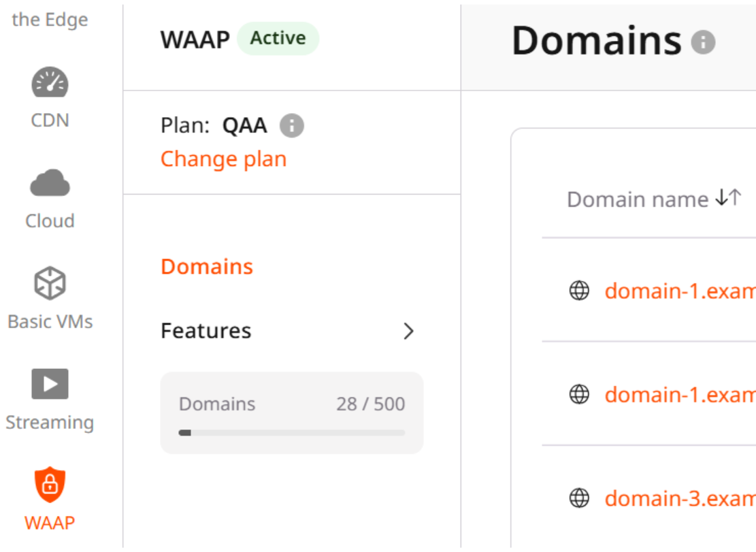756x552 pixels.
Task: Click the globe icon beside domain-1.exam
Action: [x=579, y=291]
